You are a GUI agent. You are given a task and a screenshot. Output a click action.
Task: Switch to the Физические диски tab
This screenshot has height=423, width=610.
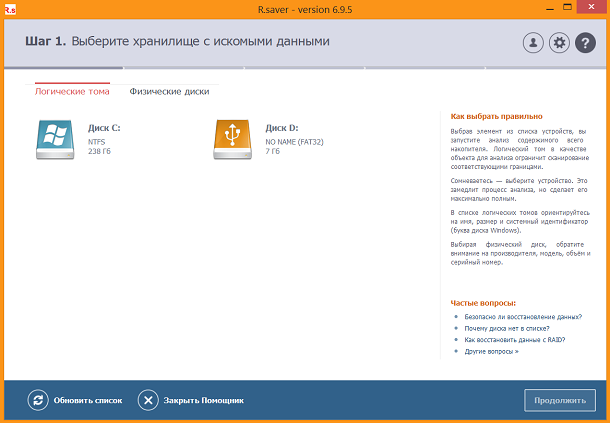[x=169, y=91]
